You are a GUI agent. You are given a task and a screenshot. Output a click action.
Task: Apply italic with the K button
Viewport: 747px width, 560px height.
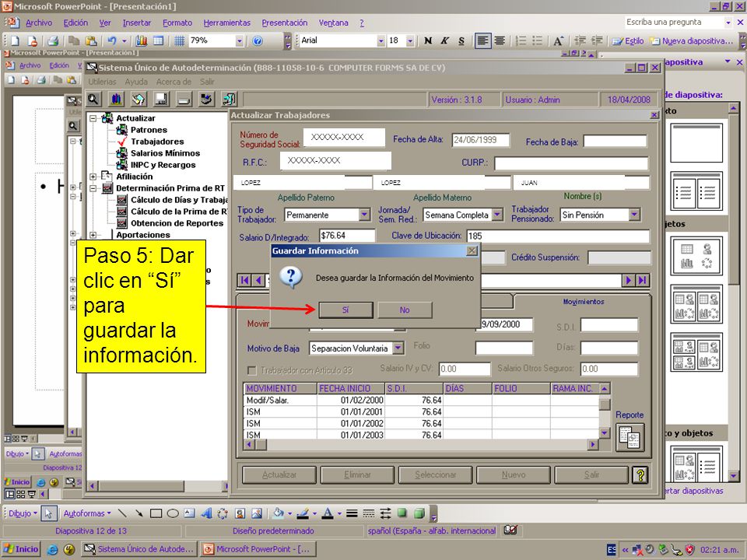444,41
